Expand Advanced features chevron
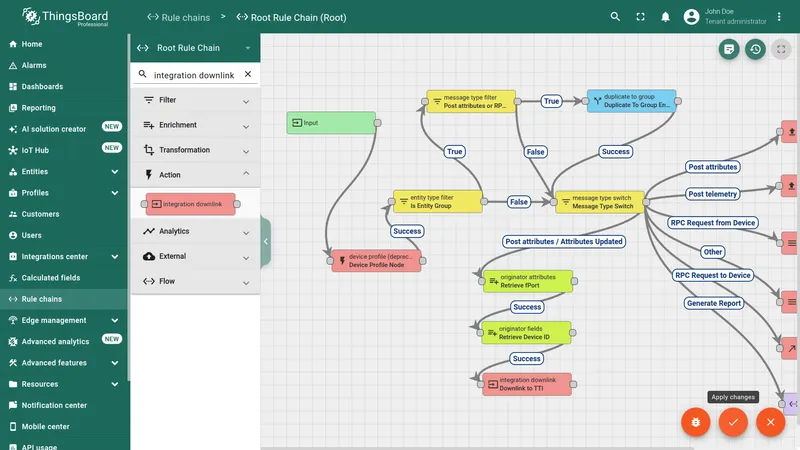Screen dimensions: 800x450 coord(114,363)
